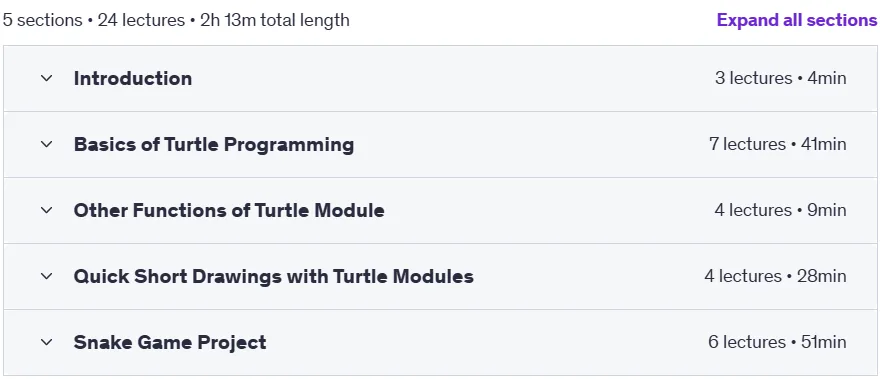Expand the Introduction section chevron
This screenshot has width=880, height=379.
point(47,79)
